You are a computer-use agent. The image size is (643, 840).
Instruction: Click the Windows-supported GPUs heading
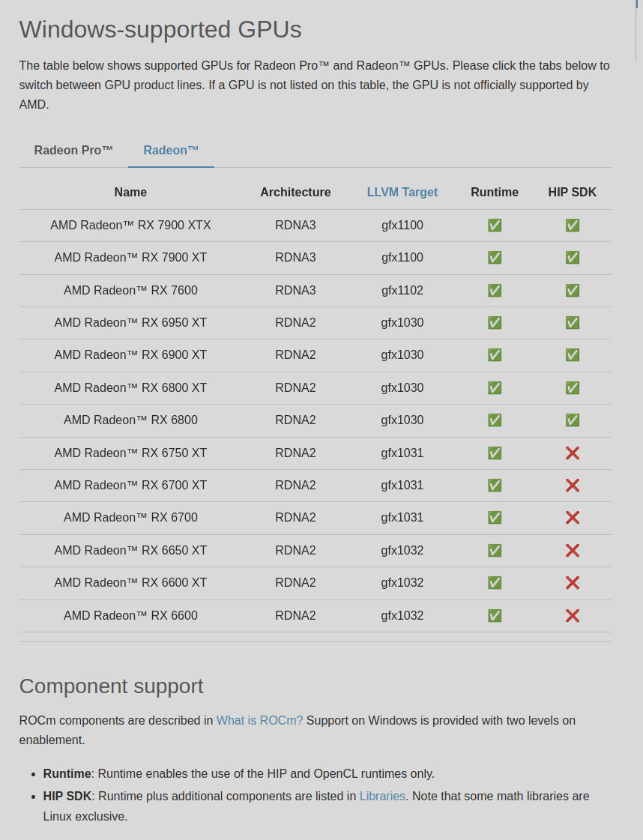click(x=160, y=29)
